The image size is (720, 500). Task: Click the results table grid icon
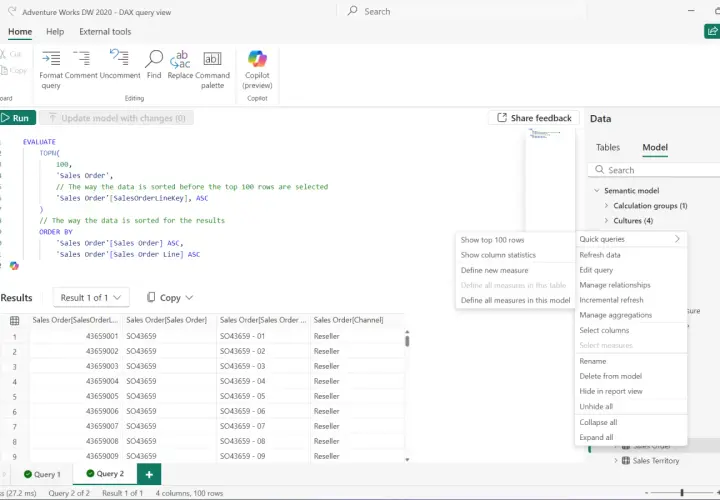pos(15,320)
